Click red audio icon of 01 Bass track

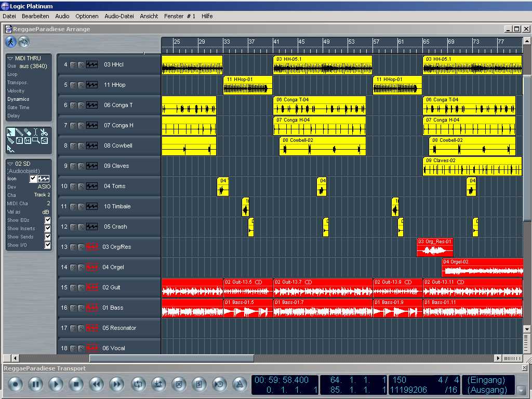click(92, 308)
